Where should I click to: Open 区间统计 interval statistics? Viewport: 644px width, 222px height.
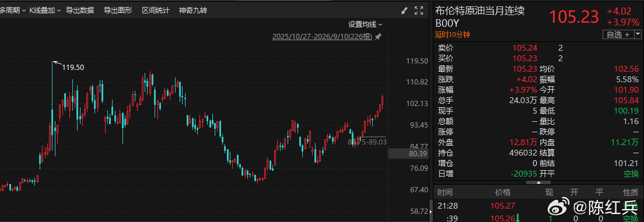tap(156, 10)
